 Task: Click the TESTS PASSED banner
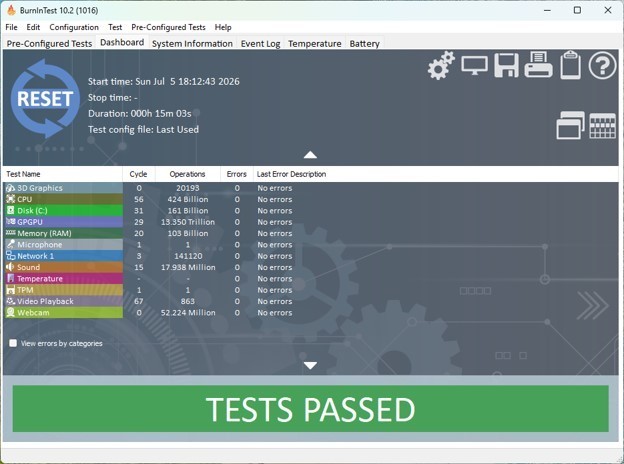coord(310,409)
